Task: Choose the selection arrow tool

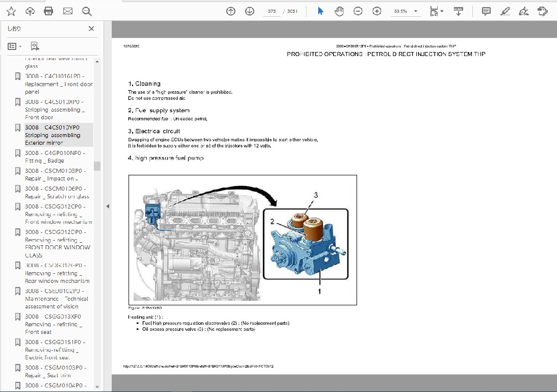Action: pos(320,11)
